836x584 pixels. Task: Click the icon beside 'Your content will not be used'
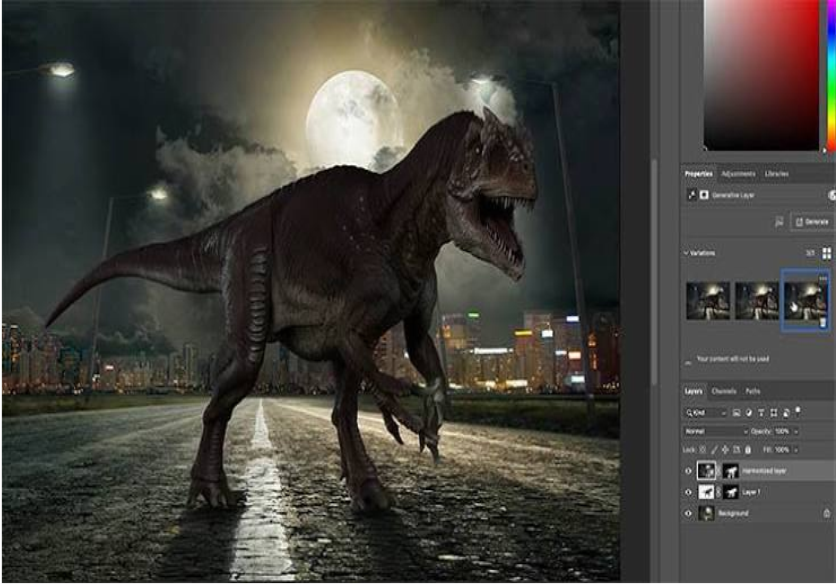coord(688,363)
